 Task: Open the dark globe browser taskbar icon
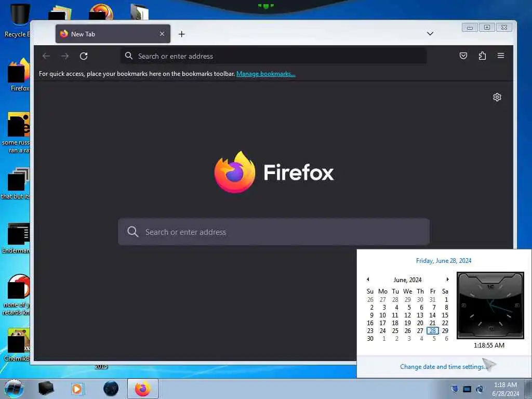coord(111,389)
